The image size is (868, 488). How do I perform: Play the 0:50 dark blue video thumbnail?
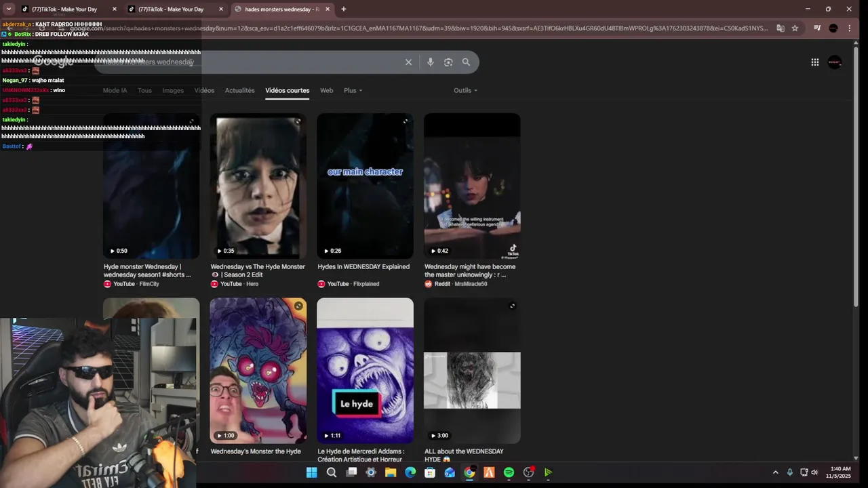[x=151, y=186]
